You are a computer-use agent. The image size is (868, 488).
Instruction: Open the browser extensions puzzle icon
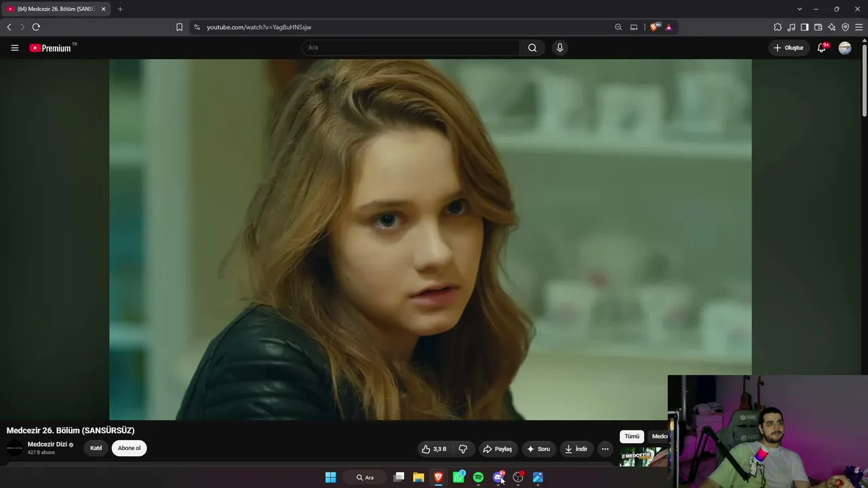(778, 27)
